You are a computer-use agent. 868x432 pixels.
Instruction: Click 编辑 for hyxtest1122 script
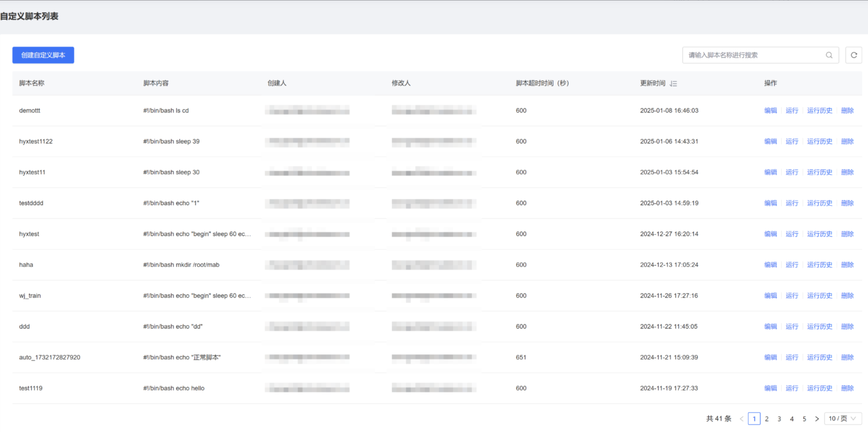click(770, 141)
